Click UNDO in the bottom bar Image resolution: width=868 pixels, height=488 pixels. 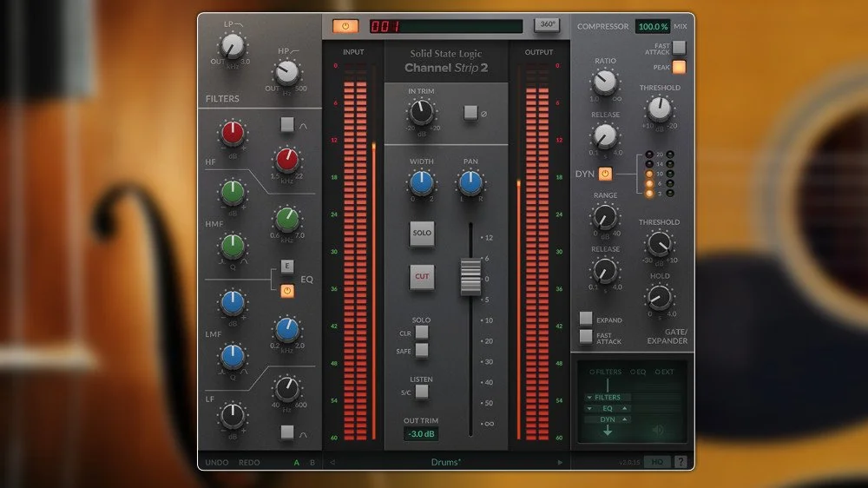point(216,463)
